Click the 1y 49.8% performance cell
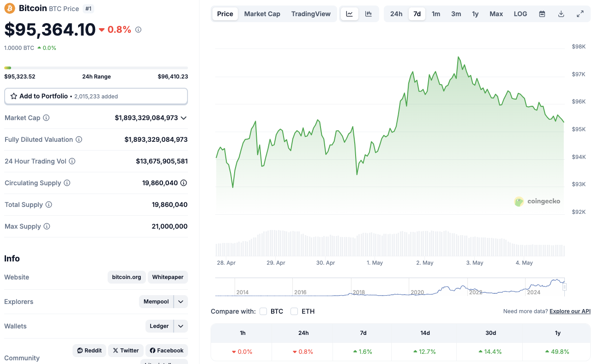605x364 pixels. coord(557,352)
